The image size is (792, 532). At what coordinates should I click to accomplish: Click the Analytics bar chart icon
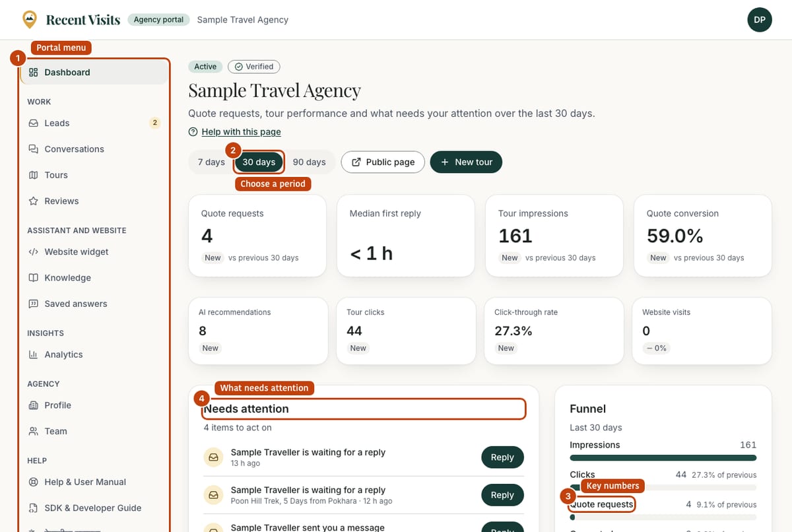tap(33, 354)
